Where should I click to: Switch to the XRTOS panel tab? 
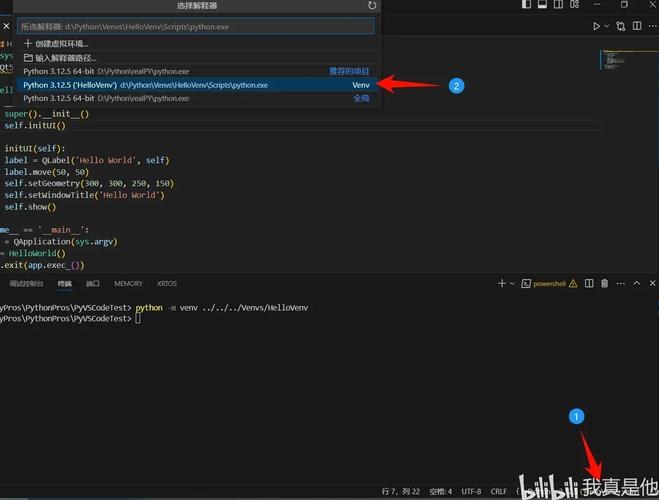click(x=167, y=284)
